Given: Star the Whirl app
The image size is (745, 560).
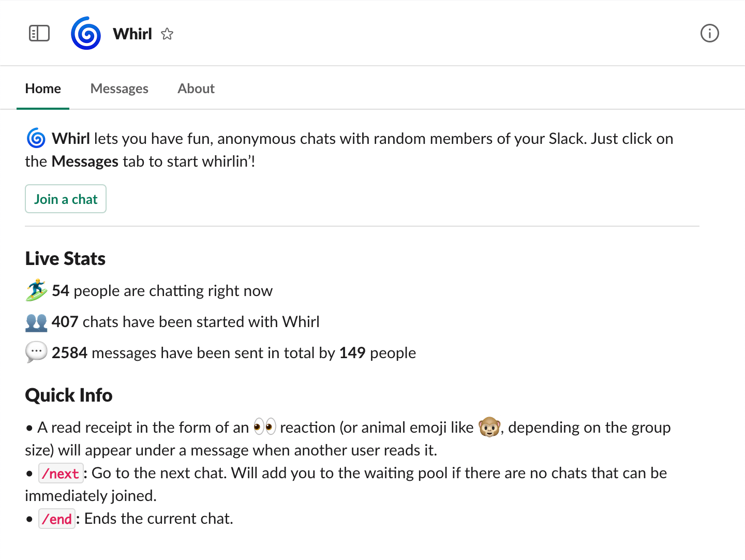Looking at the screenshot, I should tap(167, 34).
